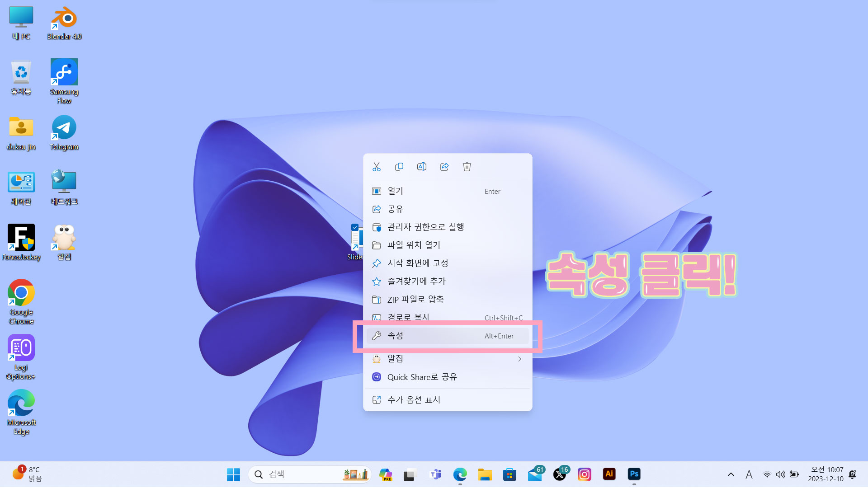Click the Delete trash icon in context menu

[467, 167]
